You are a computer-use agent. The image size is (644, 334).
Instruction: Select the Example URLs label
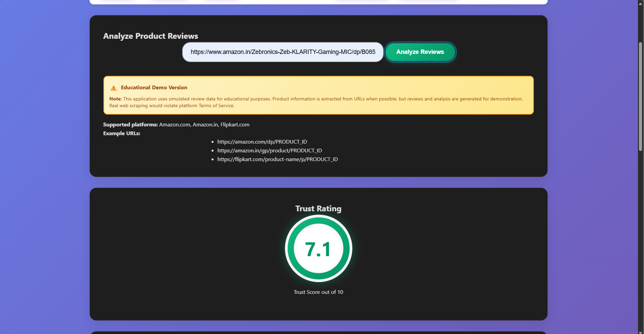coord(122,133)
